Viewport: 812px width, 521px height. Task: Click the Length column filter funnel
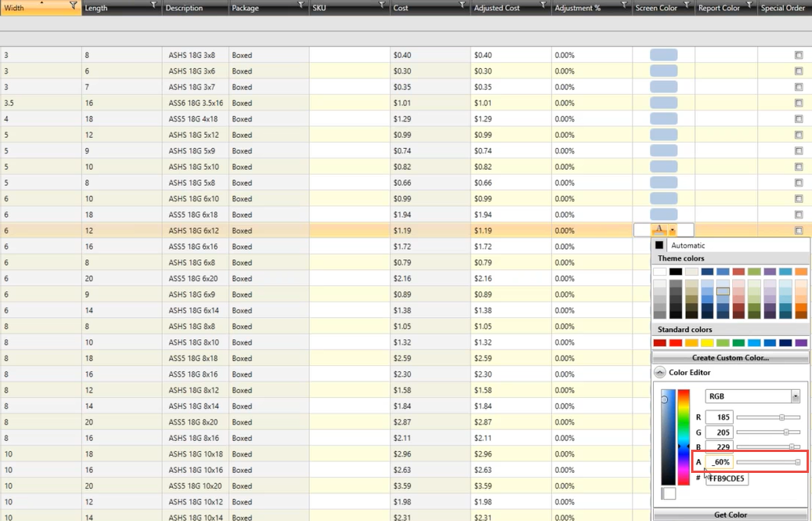pyautogui.click(x=153, y=5)
